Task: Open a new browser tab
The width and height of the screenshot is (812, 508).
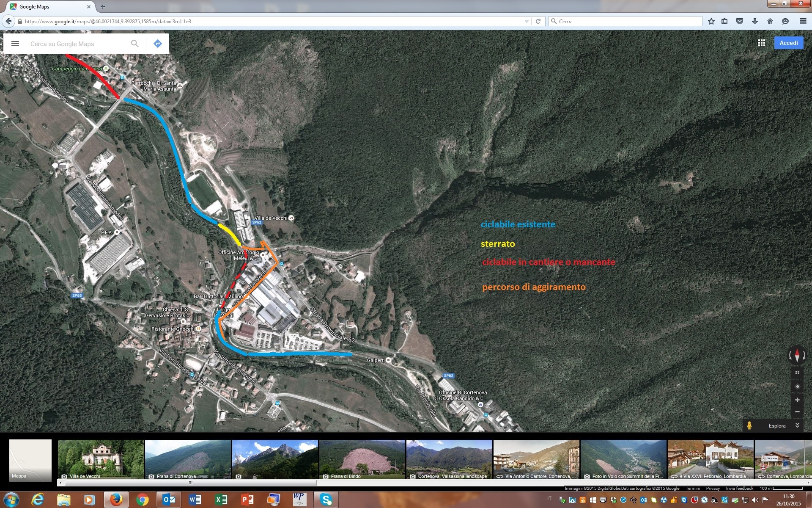Action: point(103,7)
